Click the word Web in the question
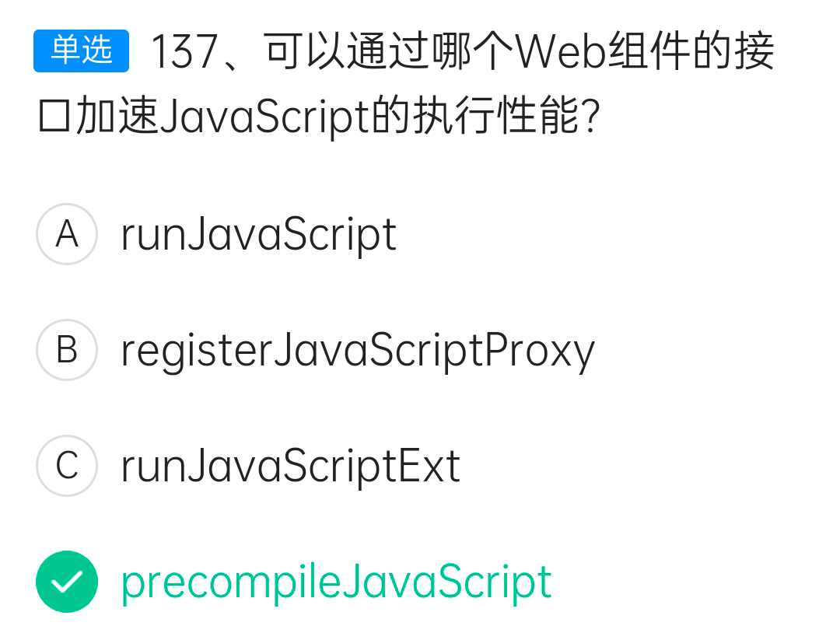The height and width of the screenshot is (640, 840). 561,52
